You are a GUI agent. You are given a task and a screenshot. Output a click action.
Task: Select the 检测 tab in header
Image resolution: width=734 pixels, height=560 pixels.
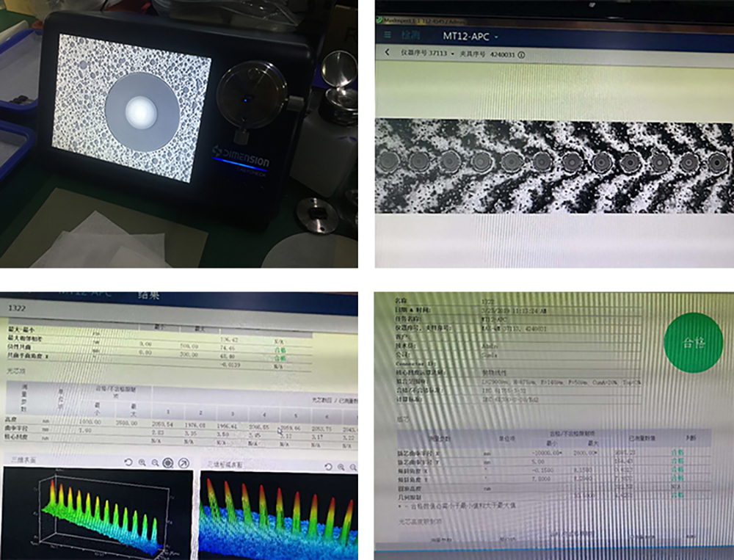[x=410, y=35]
